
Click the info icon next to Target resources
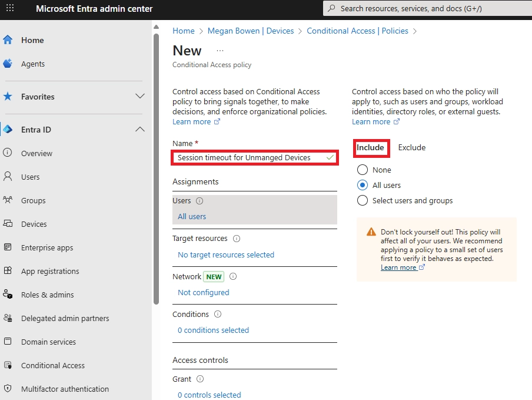pos(237,239)
